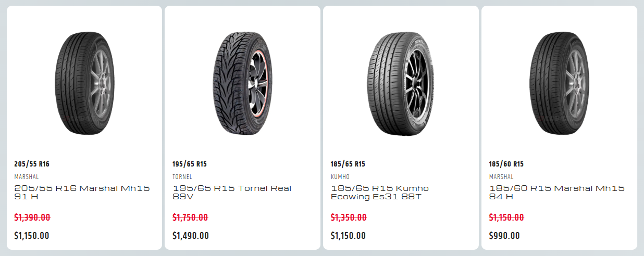Click the crossed-out $1,350.00 original price
Screen dimensions: 644x256
349,217
